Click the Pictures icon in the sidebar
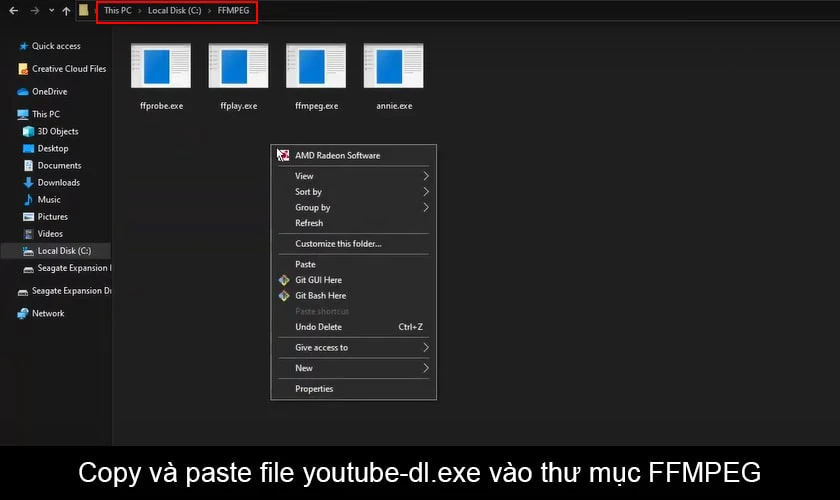Screen dimensions: 840x500 28,217
